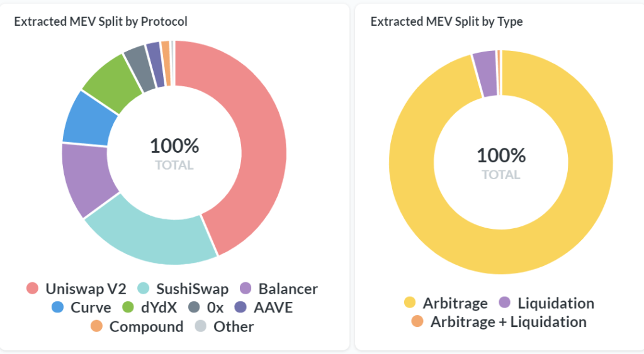Image resolution: width=644 pixels, height=354 pixels.
Task: Hide AAVE using its legend label
Action: pos(274,308)
